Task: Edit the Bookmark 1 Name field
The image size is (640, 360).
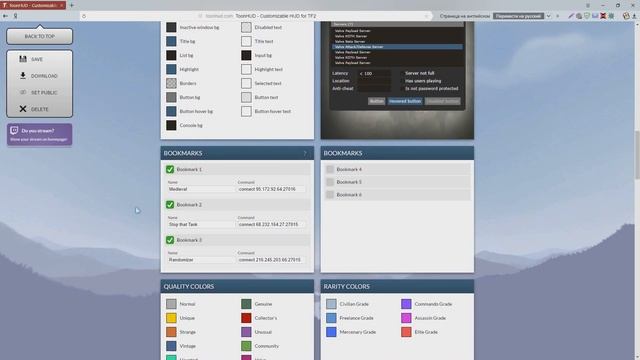Action: 201,189
